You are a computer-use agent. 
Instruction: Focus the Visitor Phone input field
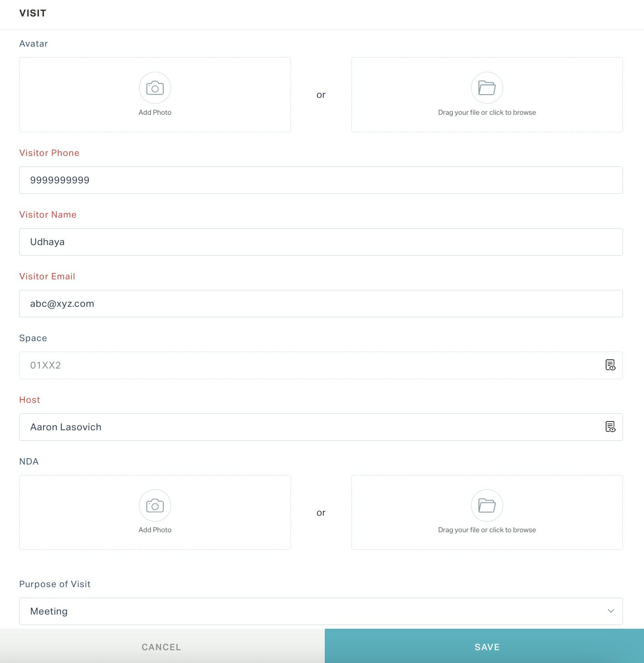point(321,180)
